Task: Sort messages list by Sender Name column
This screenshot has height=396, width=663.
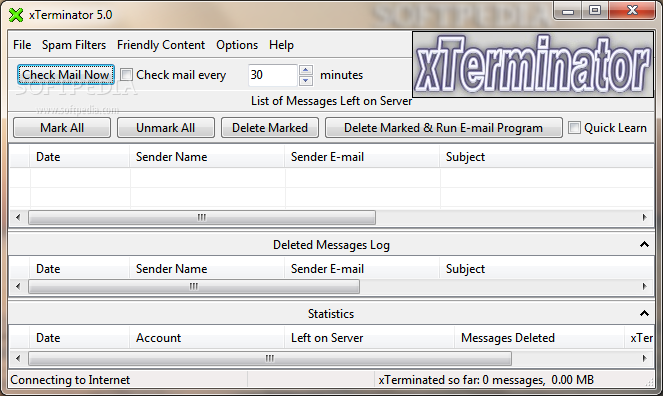Action: coord(207,157)
